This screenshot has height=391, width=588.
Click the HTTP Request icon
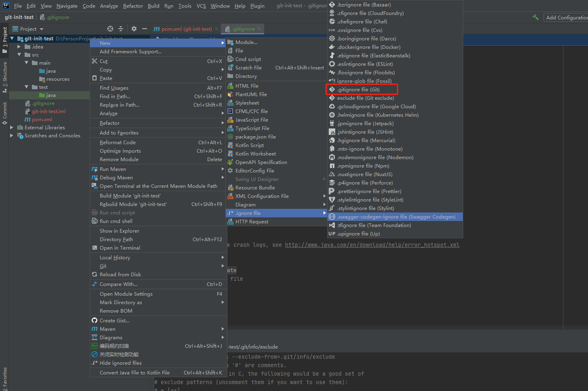[x=230, y=221]
